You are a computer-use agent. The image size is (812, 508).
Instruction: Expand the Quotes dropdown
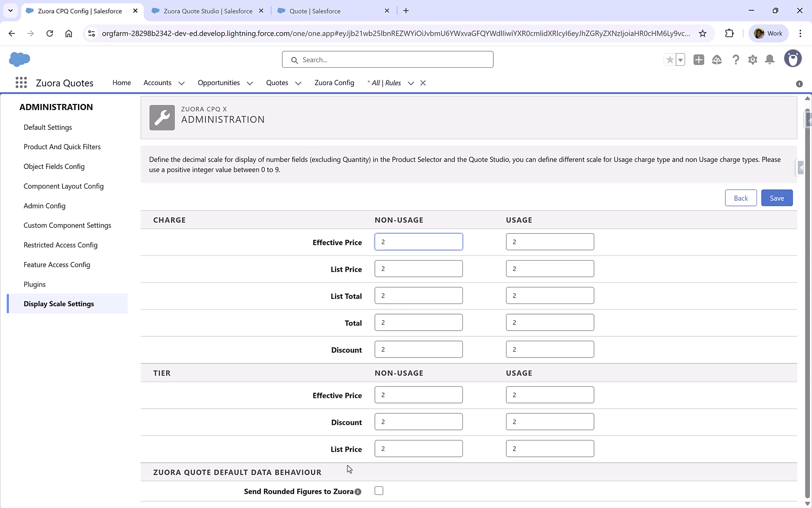pyautogui.click(x=298, y=83)
